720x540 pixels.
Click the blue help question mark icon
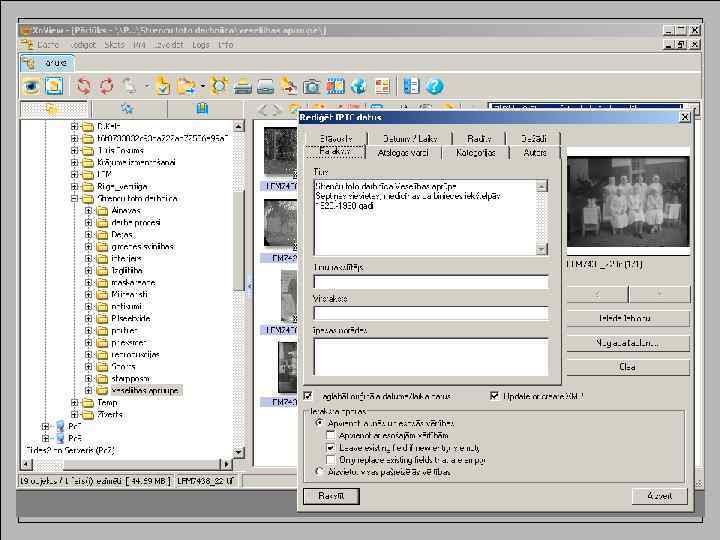(x=434, y=87)
